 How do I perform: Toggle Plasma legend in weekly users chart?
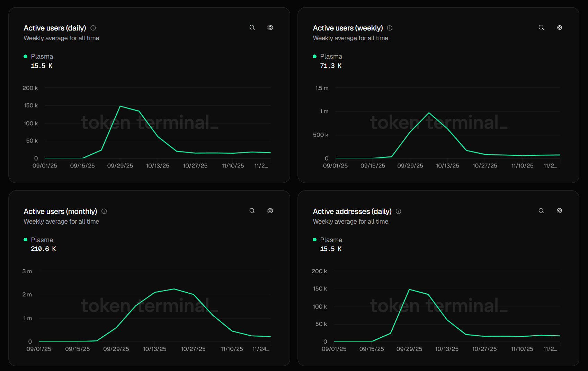pos(327,57)
